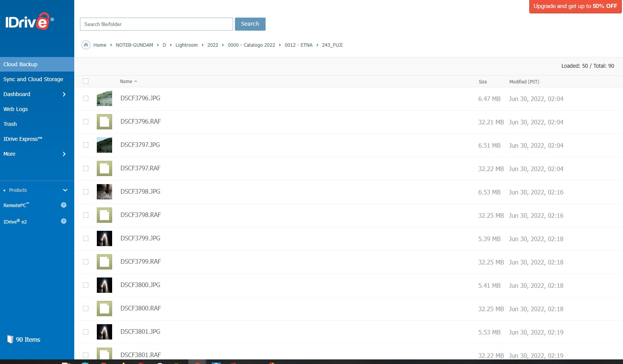Open DSCF3799.JPG thumbnail preview

click(104, 238)
